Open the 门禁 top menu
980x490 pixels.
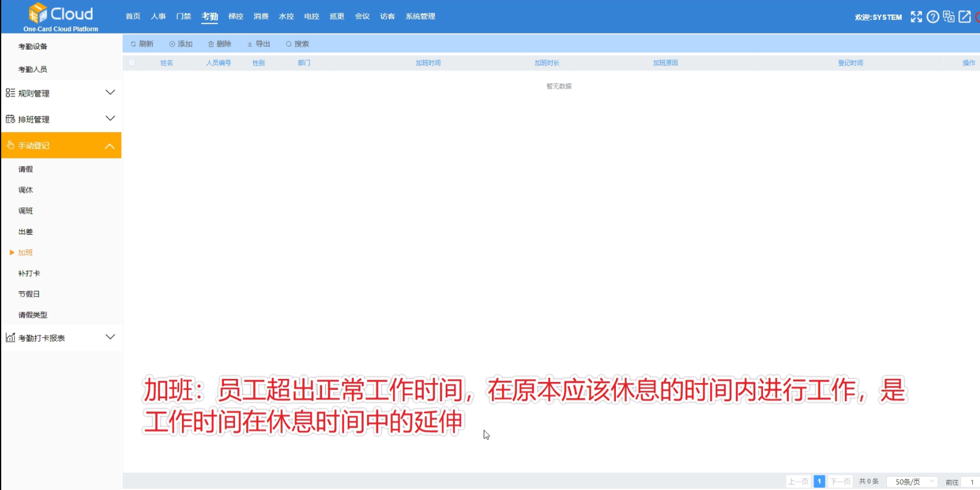pyautogui.click(x=184, y=16)
